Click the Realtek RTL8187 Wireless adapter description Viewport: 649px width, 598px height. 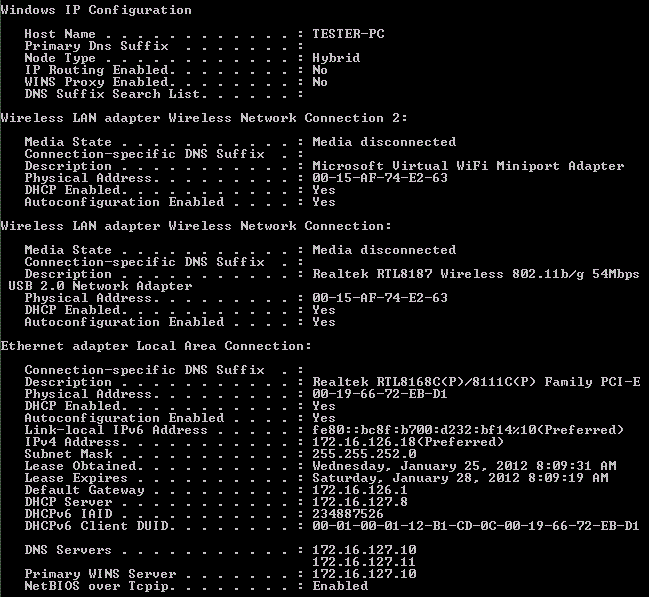476,274
